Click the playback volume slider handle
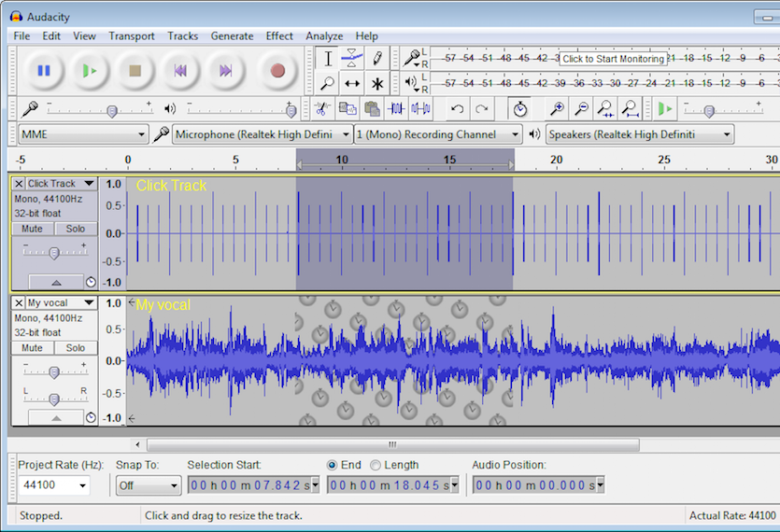The height and width of the screenshot is (532, 780). [x=291, y=111]
